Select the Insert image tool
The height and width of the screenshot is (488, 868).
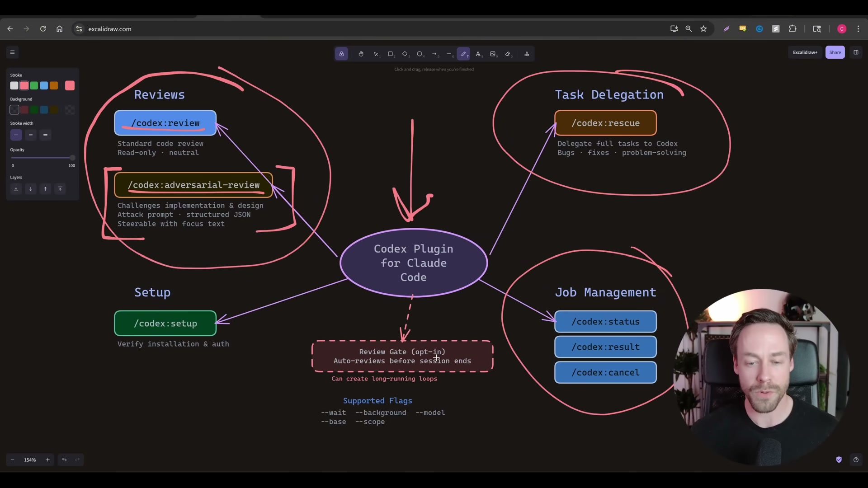point(493,54)
